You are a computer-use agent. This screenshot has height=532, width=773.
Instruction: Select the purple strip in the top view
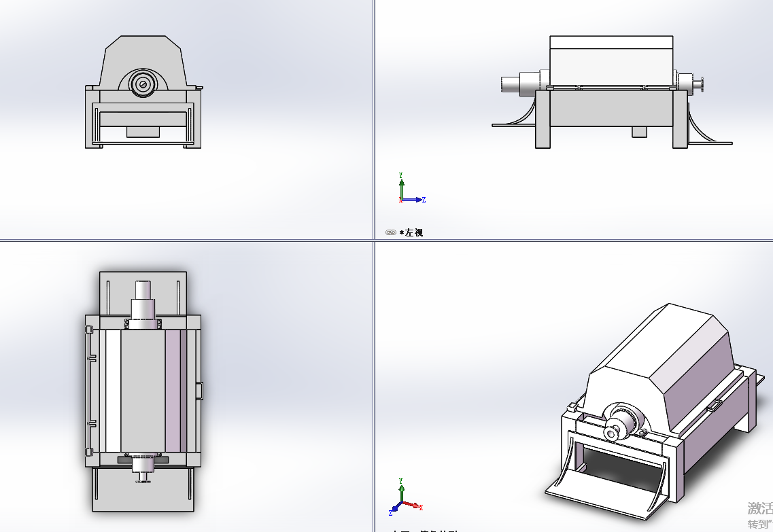click(175, 391)
